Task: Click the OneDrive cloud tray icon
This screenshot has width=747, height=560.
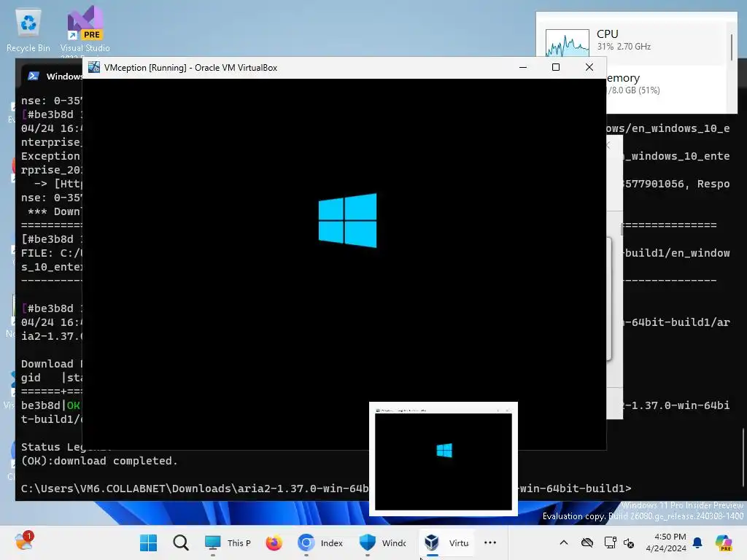Action: tap(587, 542)
